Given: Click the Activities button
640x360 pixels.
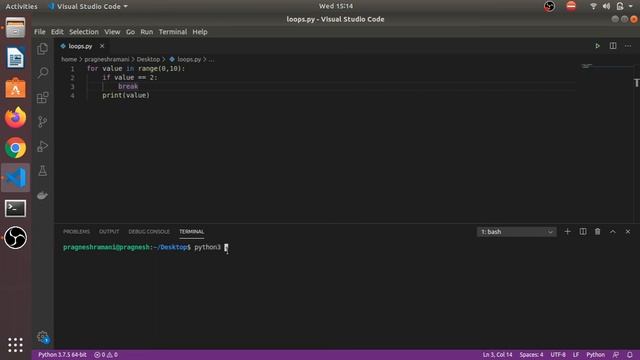Looking at the screenshot, I should coord(21,6).
